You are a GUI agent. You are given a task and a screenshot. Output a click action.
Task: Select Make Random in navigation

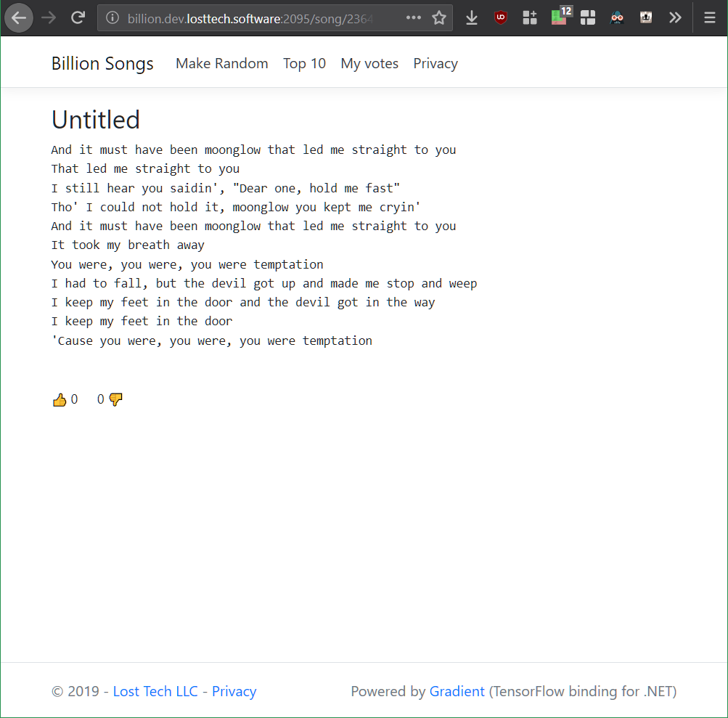tap(222, 63)
